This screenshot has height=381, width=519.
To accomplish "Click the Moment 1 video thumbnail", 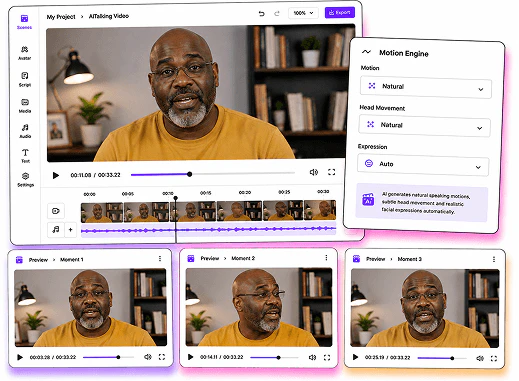I will click(90, 308).
